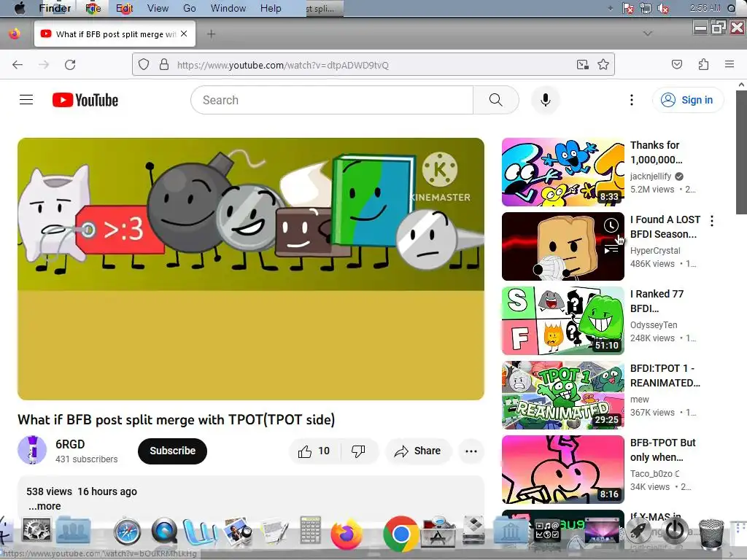Open BFB-TPOT But only when thumbnail
The height and width of the screenshot is (560, 747).
(x=562, y=470)
